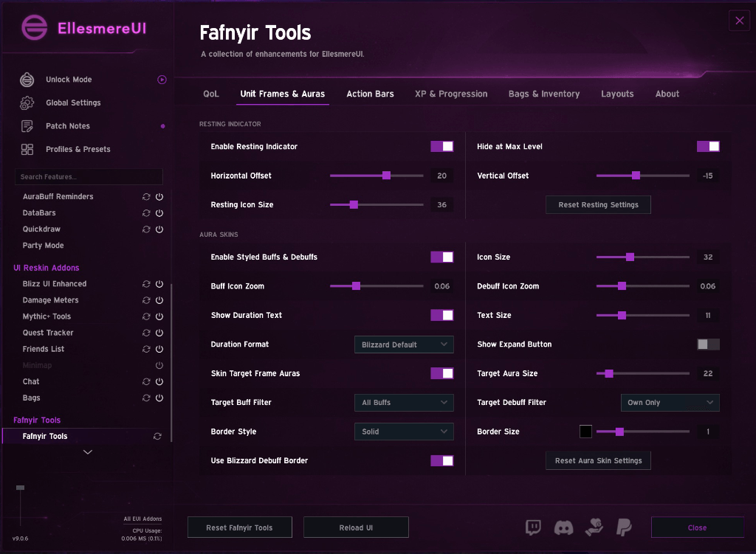This screenshot has width=756, height=554.
Task: Click the Quickdraw reset icon
Action: coord(146,229)
